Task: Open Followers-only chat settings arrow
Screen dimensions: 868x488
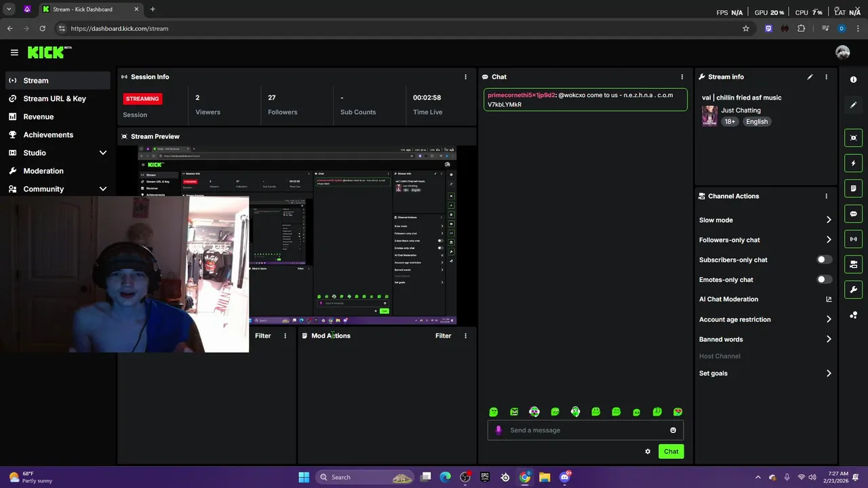Action: click(829, 240)
